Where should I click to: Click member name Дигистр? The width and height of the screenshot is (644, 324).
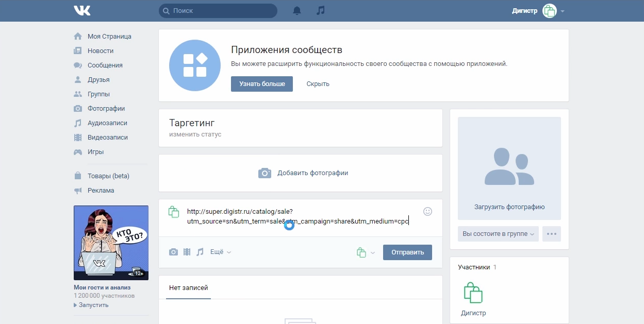coord(473,313)
